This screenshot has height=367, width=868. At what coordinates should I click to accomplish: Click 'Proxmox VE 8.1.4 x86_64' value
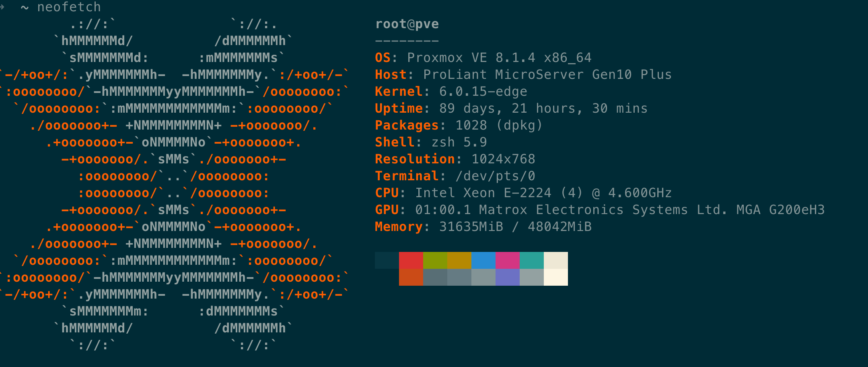click(x=499, y=58)
